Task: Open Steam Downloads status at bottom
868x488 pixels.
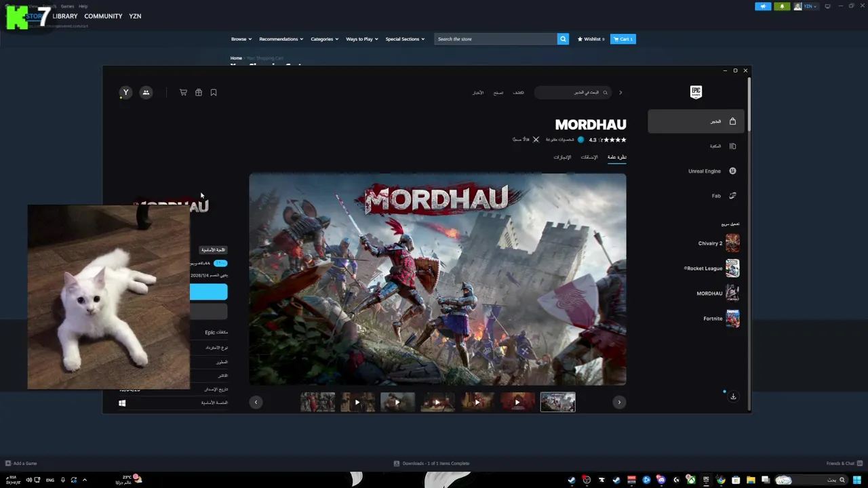Action: [431, 464]
